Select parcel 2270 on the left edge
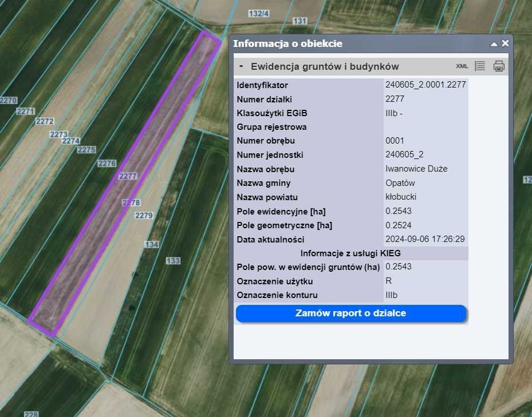The height and width of the screenshot is (417, 532). click(8, 100)
